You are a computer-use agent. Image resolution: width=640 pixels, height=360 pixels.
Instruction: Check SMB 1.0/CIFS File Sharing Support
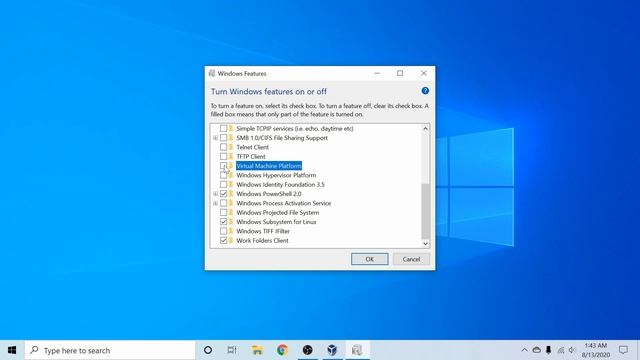pos(223,138)
